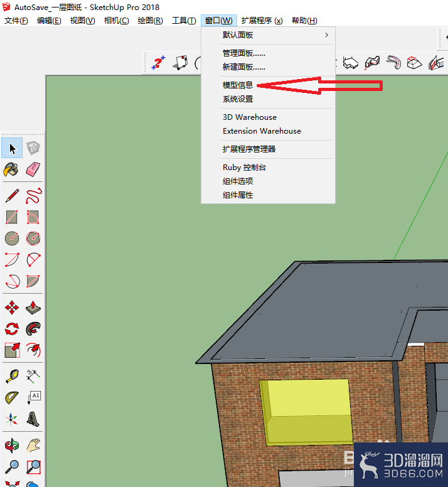Click the tapered box with red top icon
The image size is (448, 487).
415,62
